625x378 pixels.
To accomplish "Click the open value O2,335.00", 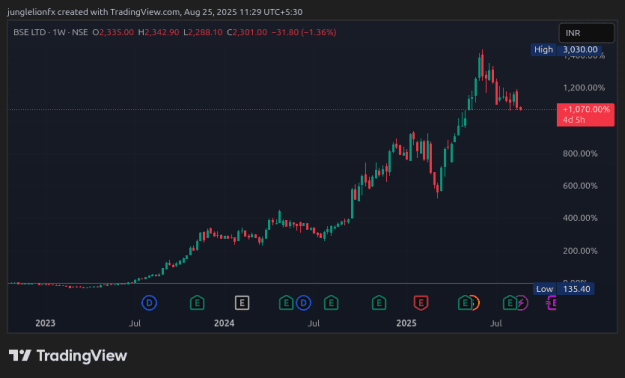I will pyautogui.click(x=113, y=32).
